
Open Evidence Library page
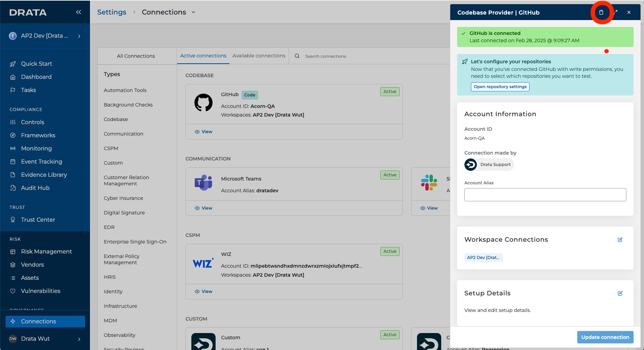click(x=44, y=175)
